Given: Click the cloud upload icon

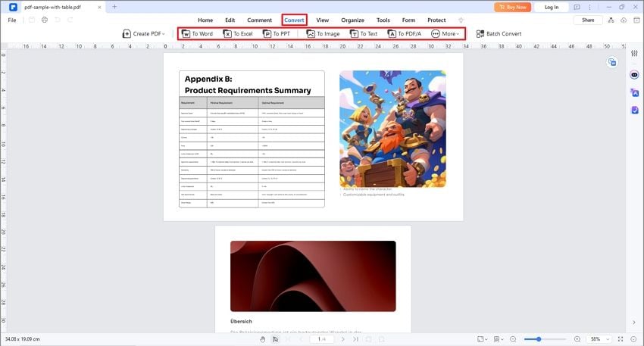Looking at the screenshot, I should 624,20.
